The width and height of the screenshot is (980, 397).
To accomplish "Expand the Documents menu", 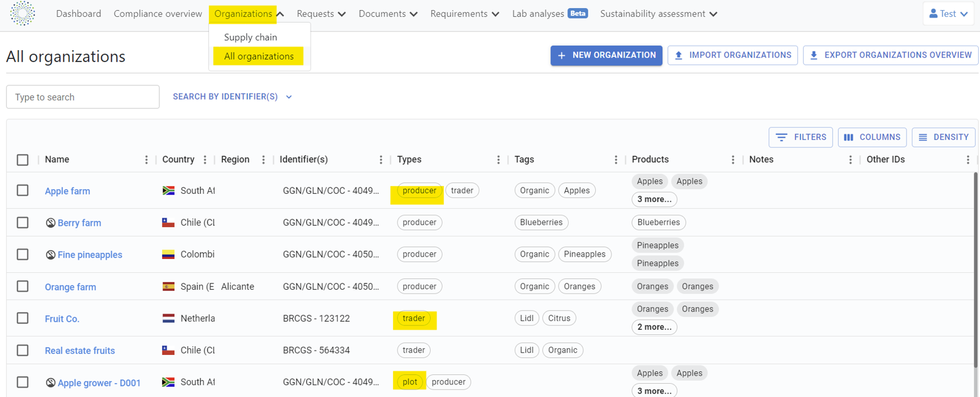I will click(x=388, y=14).
